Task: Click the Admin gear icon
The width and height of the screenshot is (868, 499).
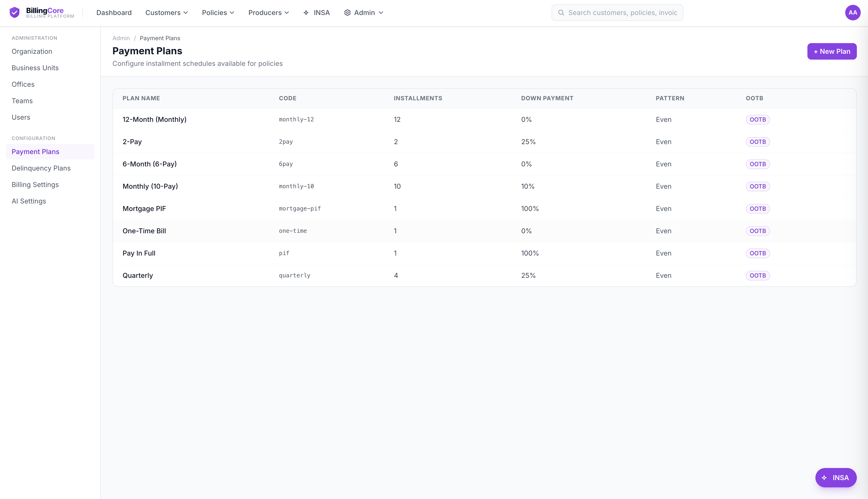Action: (x=347, y=13)
